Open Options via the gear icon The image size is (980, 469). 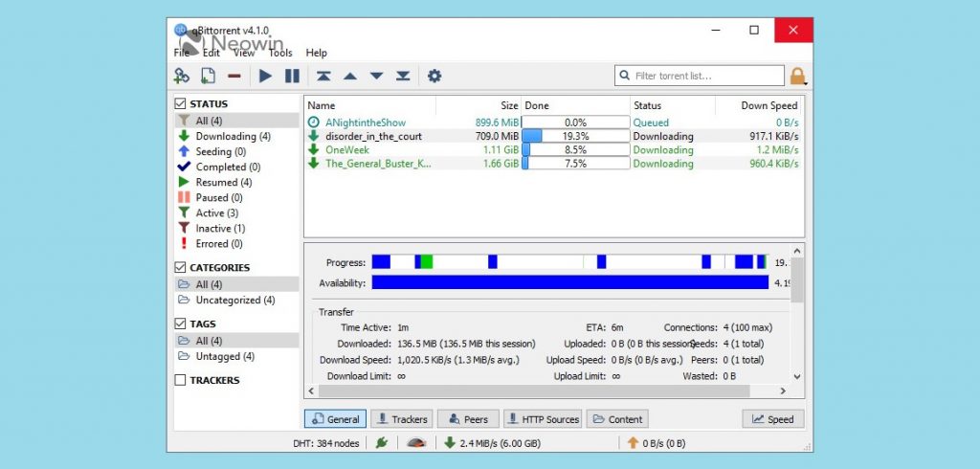click(434, 77)
